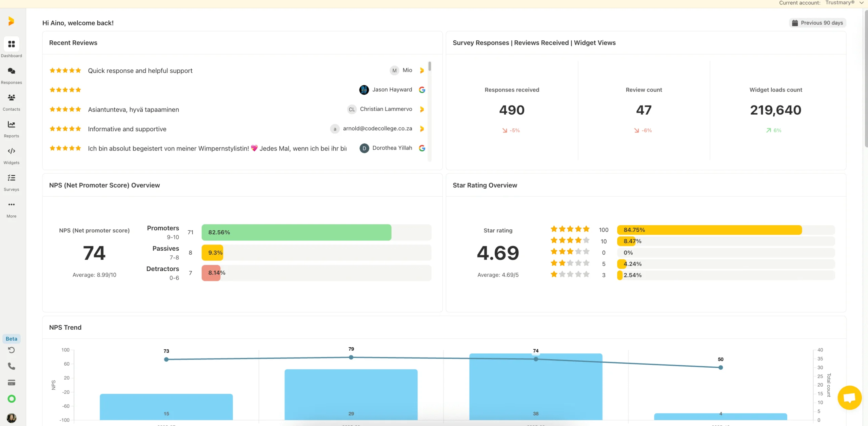The height and width of the screenshot is (426, 868).
Task: Open the Dashboard panel from the sidebar
Action: pyautogui.click(x=11, y=47)
